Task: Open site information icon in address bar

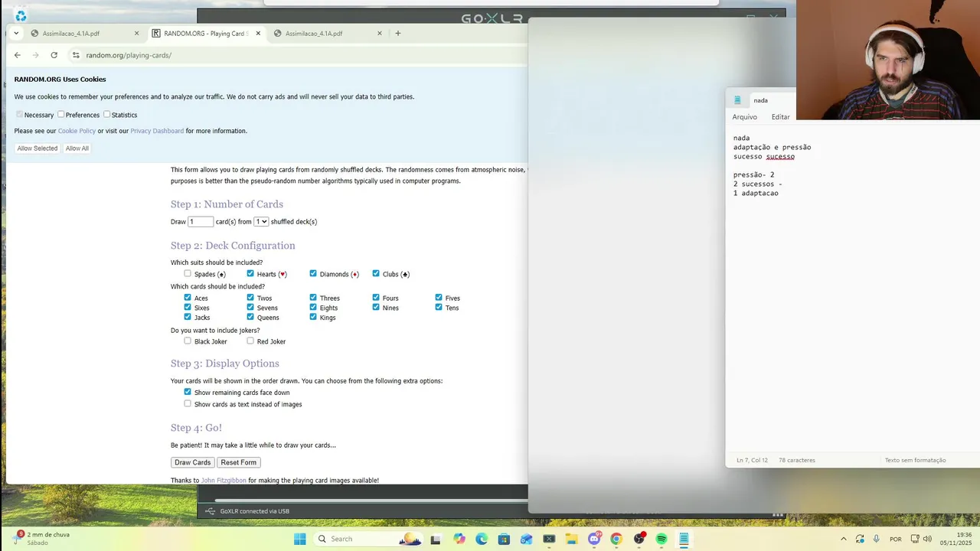Action: tap(76, 55)
